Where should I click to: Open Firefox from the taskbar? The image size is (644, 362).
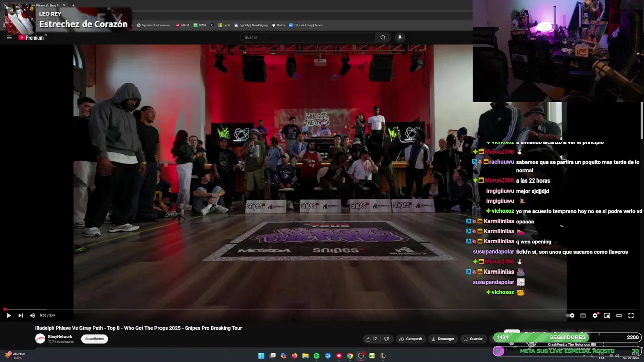[x=294, y=356]
